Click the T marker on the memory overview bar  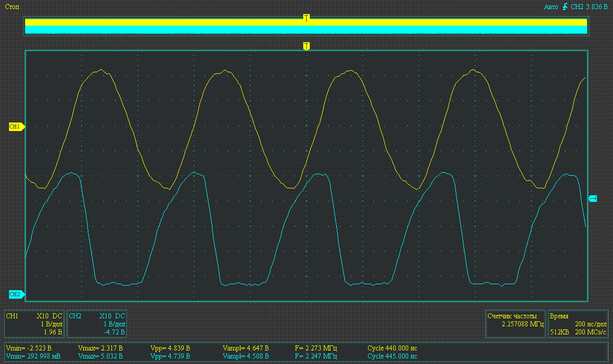(306, 18)
